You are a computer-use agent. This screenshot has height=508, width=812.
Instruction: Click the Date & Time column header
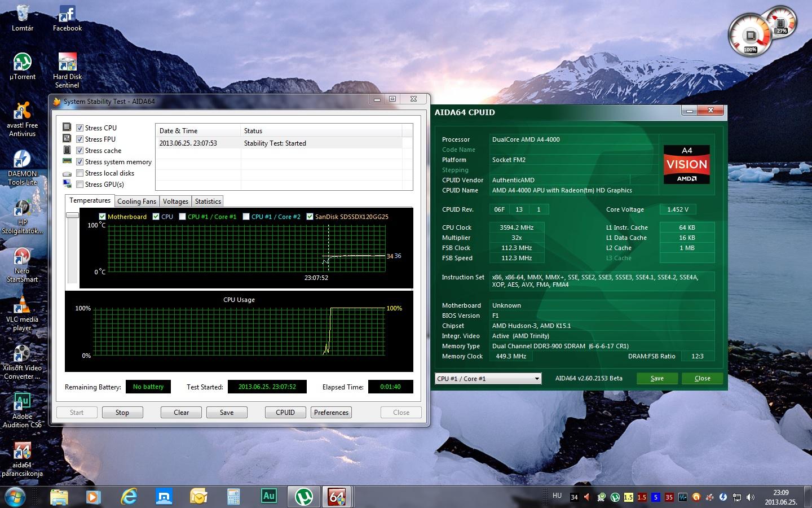click(198, 130)
